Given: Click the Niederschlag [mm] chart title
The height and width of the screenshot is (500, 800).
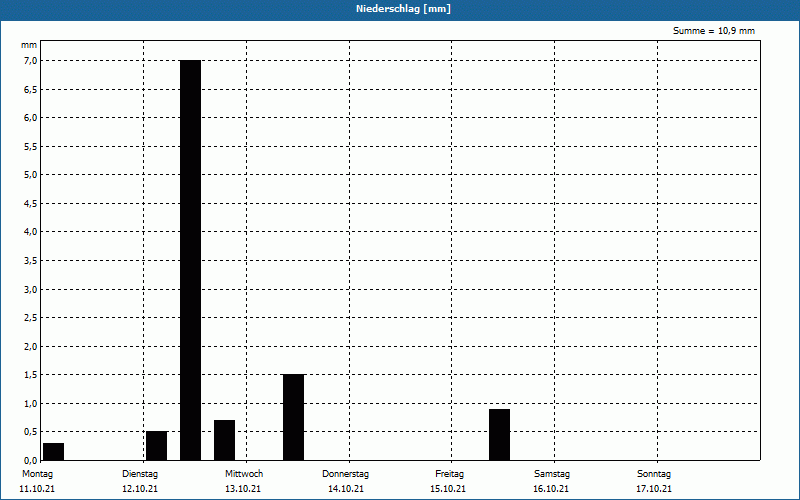Looking at the screenshot, I should 403,9.
